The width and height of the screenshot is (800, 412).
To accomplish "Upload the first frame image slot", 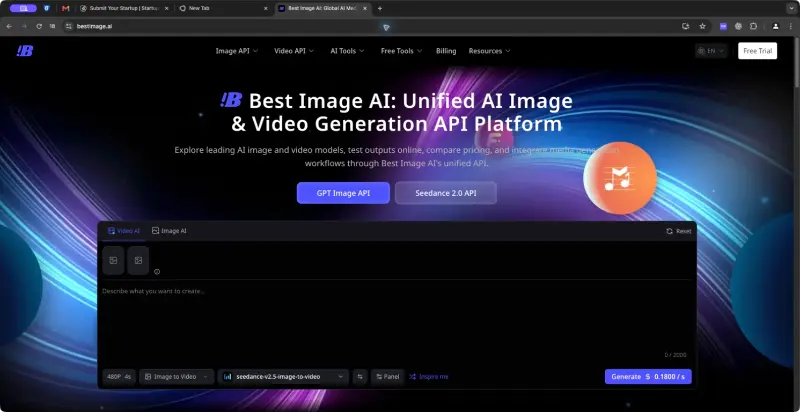I will pyautogui.click(x=113, y=261).
